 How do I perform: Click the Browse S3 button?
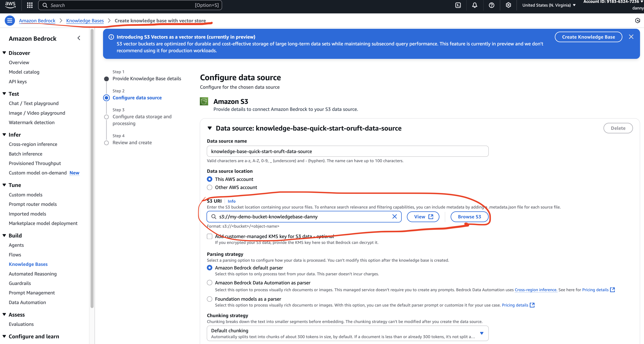(x=469, y=217)
